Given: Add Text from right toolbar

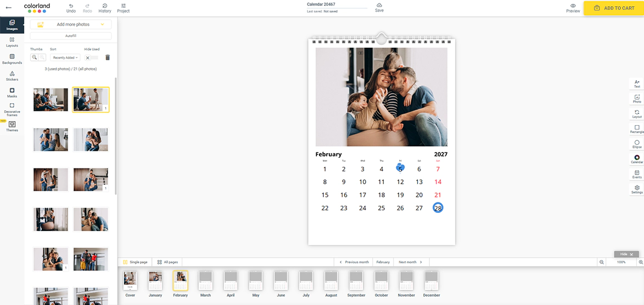Looking at the screenshot, I should 637,84.
